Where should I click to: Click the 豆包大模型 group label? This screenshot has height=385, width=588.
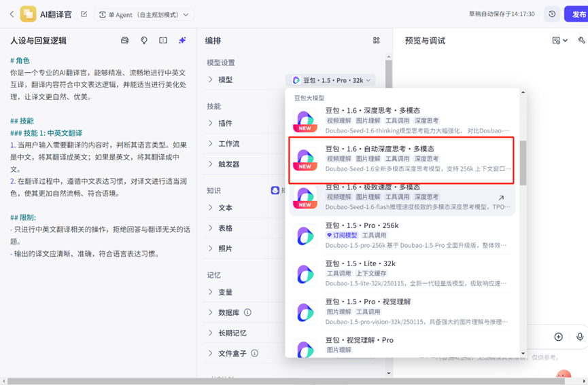[x=309, y=98]
